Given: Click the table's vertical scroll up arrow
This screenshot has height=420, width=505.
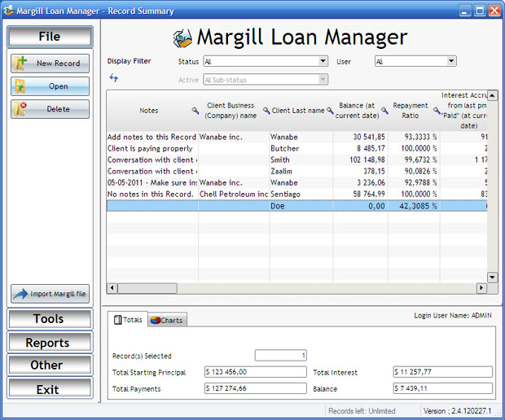Looking at the screenshot, I should 492,95.
